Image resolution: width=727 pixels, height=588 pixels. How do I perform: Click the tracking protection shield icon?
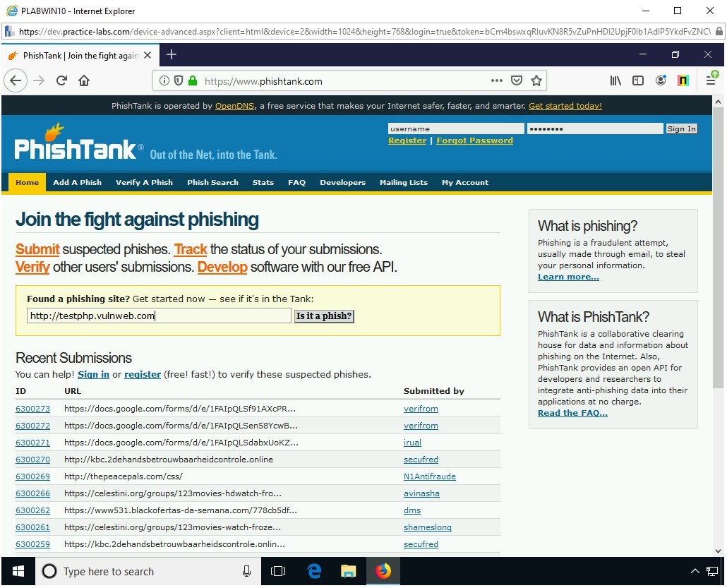(x=178, y=80)
